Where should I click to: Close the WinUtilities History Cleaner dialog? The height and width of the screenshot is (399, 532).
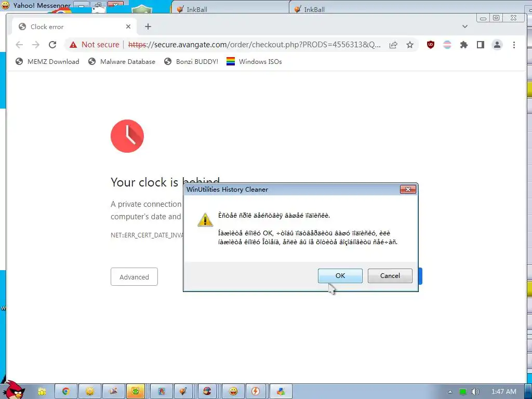[x=408, y=189]
